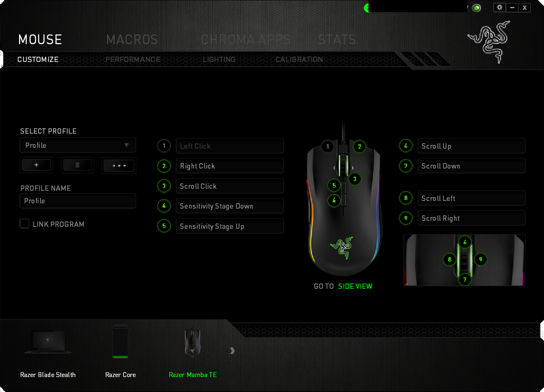
Task: Open the Scroll Up assignment field
Action: 471,146
